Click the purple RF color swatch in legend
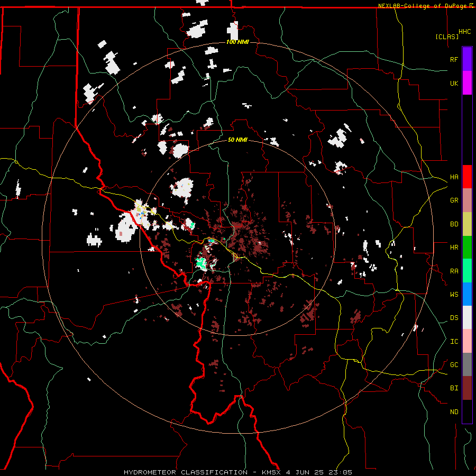The height and width of the screenshot is (476, 476). (x=467, y=59)
